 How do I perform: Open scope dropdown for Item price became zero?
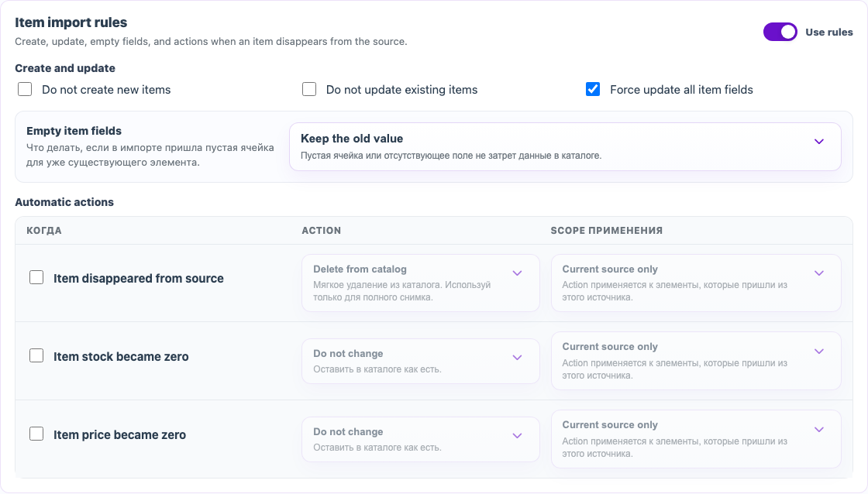click(x=696, y=439)
